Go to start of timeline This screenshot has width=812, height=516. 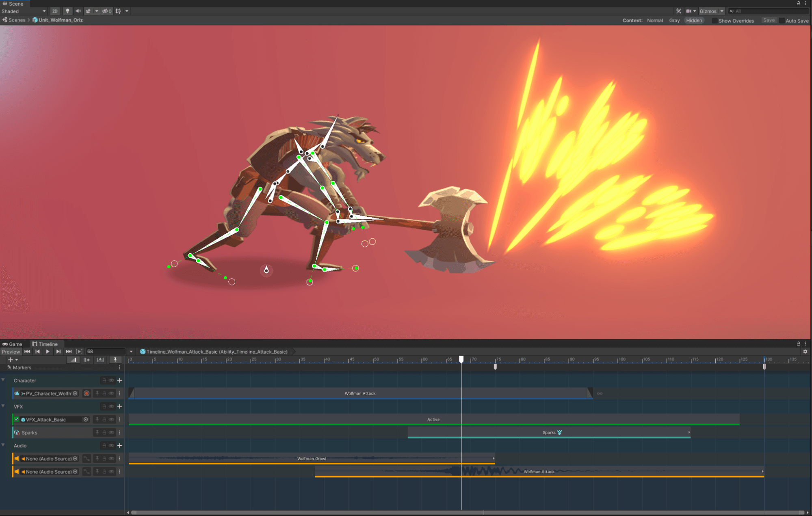[x=27, y=352]
